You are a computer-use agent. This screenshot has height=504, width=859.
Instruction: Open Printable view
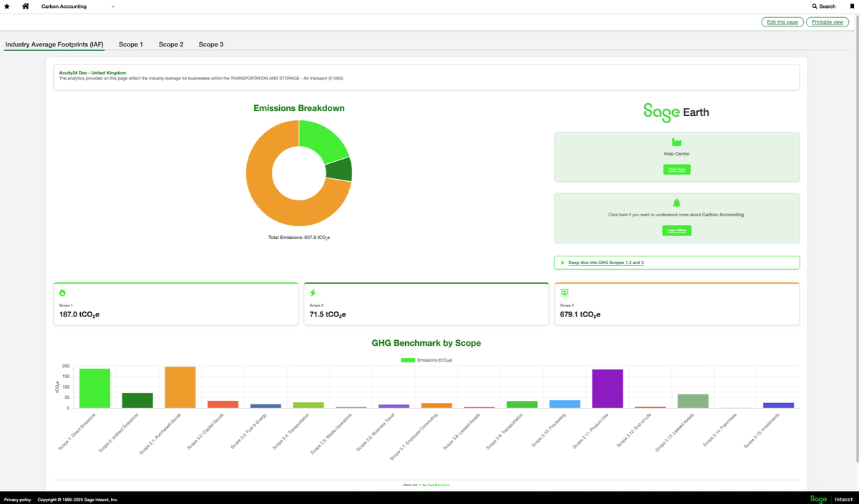point(827,21)
